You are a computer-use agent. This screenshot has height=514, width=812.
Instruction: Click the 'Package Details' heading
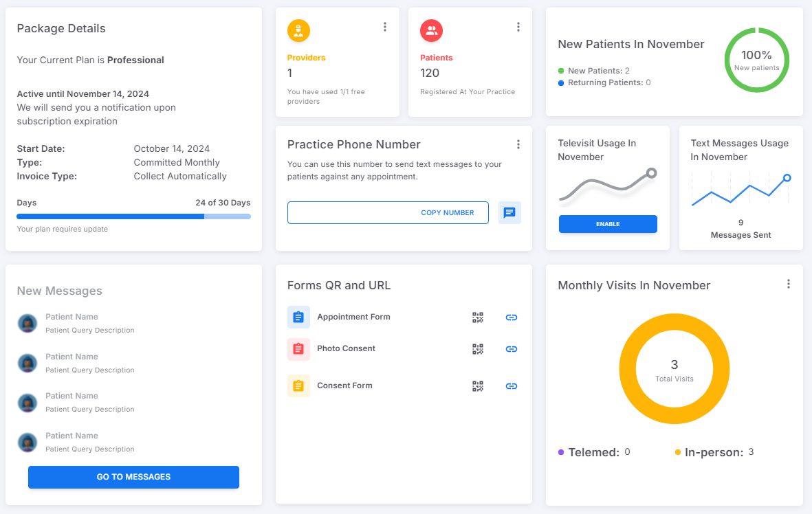61,28
